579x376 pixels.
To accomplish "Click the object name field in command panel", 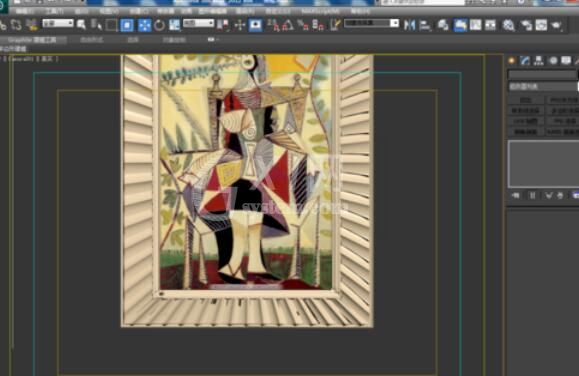I will click(x=542, y=75).
